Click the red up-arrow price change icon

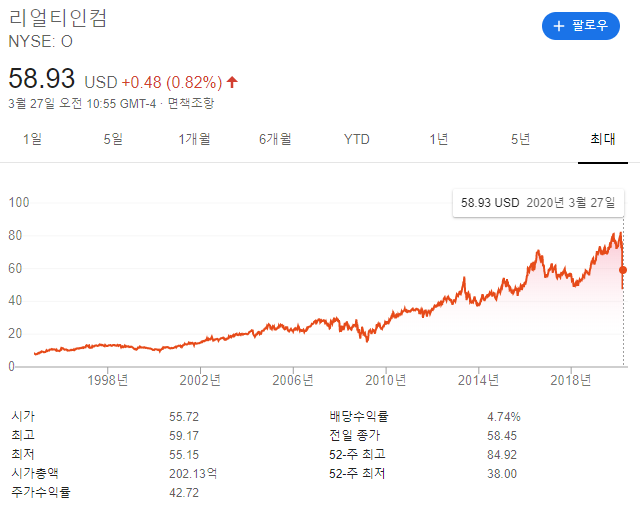[x=232, y=82]
